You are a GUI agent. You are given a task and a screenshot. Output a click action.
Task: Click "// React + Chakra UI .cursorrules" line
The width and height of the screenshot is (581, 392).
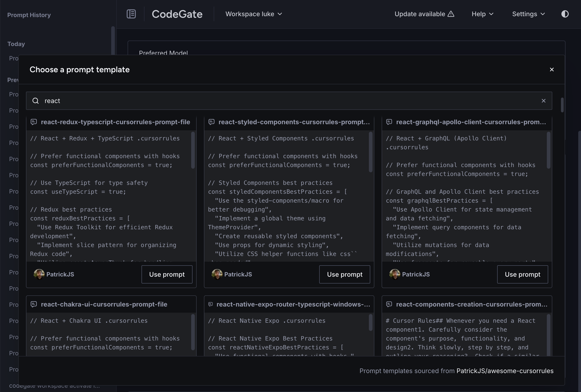89,320
